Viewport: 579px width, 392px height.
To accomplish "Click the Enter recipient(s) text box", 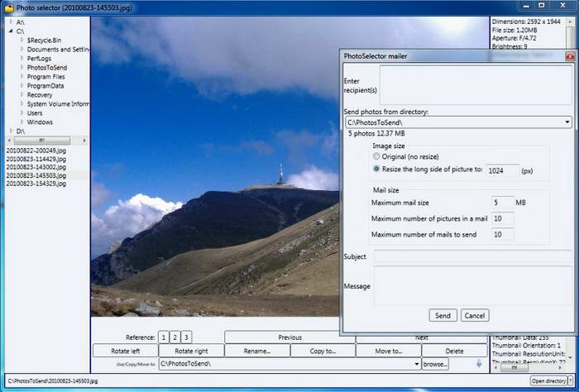I will (476, 85).
